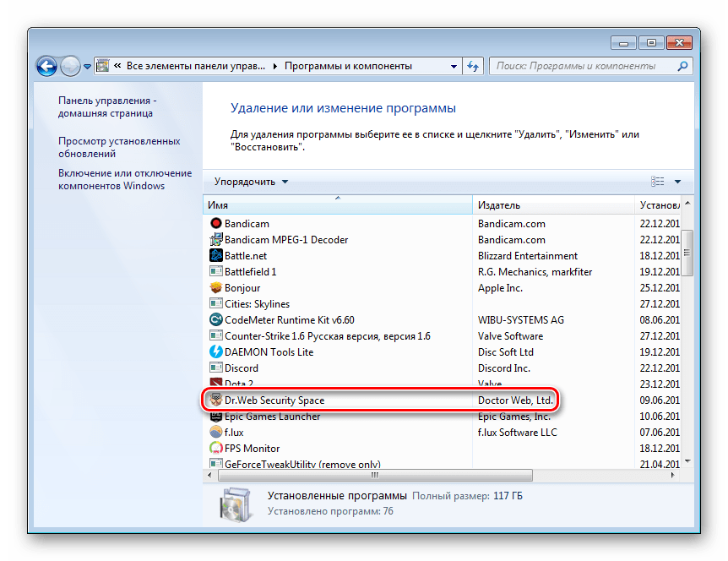Click the Dr.Web Security Space icon
Screen dimensions: 728x561
[216, 400]
